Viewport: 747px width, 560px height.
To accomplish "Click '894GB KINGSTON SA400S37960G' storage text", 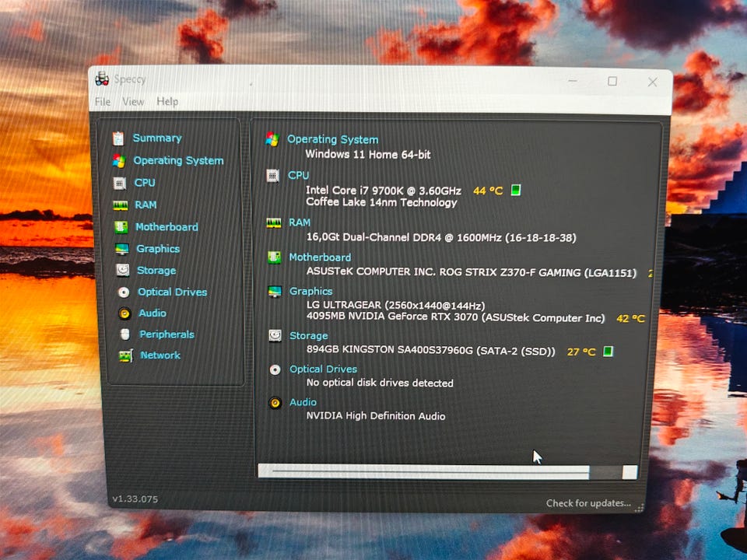I will [390, 350].
